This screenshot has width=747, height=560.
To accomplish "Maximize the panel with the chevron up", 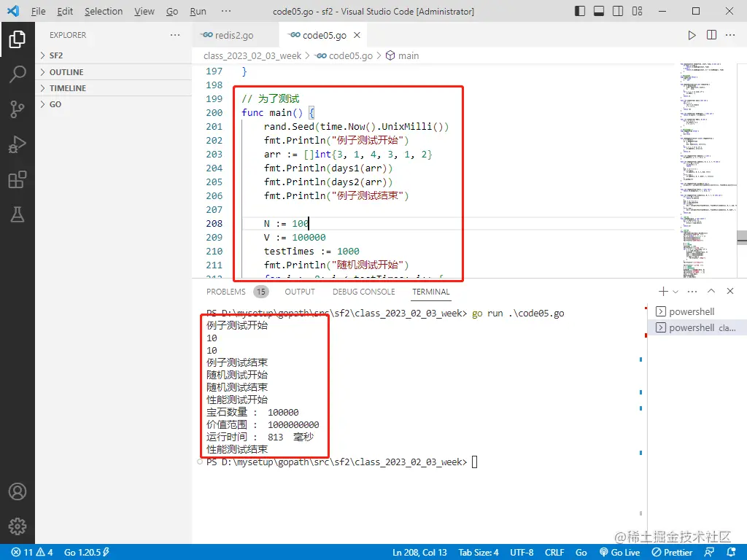I will [x=711, y=291].
